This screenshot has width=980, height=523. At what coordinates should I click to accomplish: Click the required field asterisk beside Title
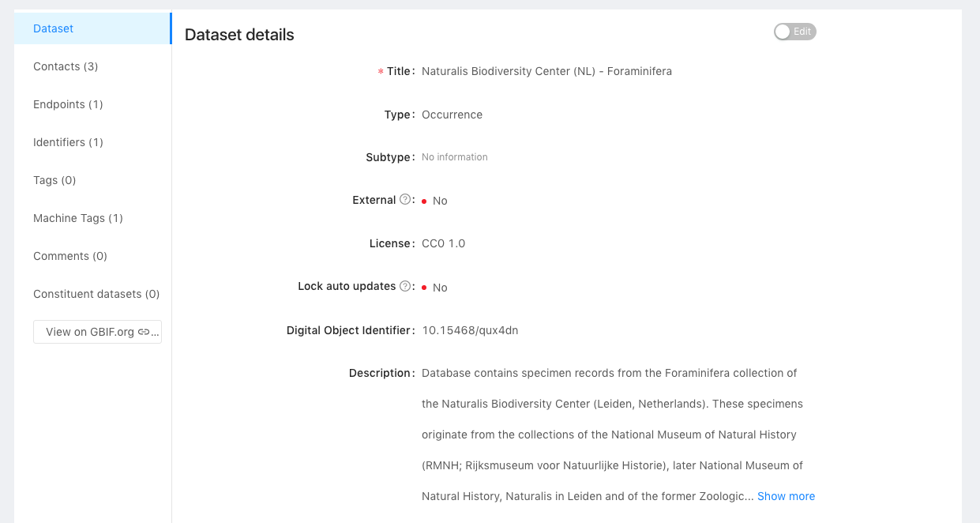point(380,71)
